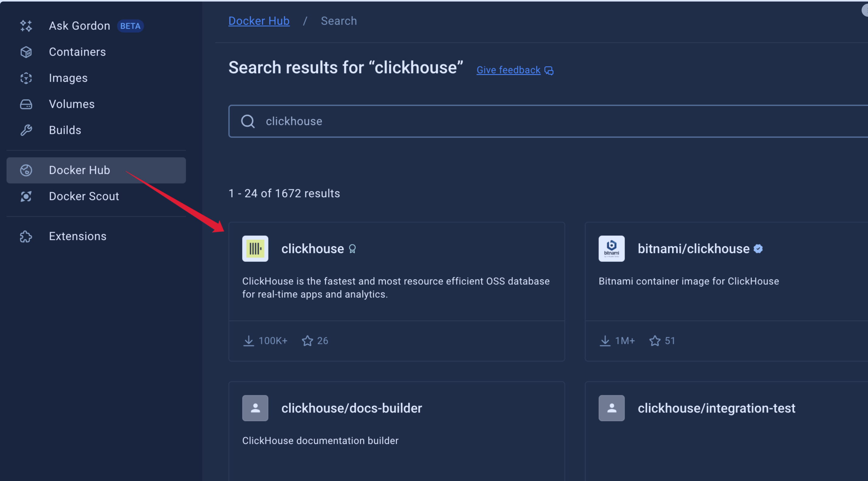868x481 pixels.
Task: Click the Ask Gordon sparkle icon
Action: 26,26
